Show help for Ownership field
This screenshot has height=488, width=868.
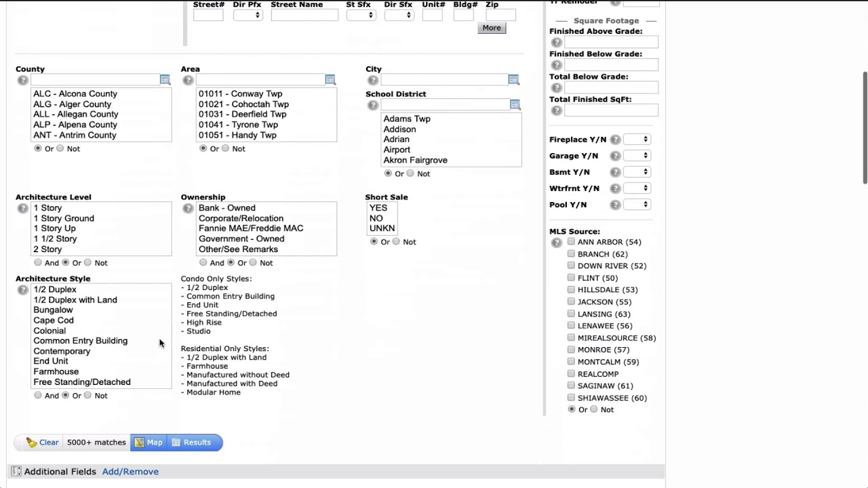189,209
